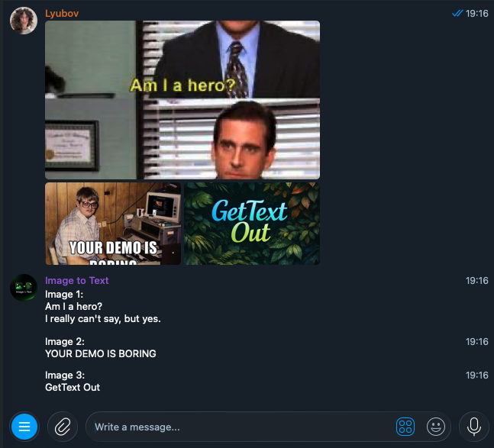Image resolution: width=494 pixels, height=448 pixels.
Task: Open the 'YOUR DEMO IS' meme image
Action: click(113, 224)
